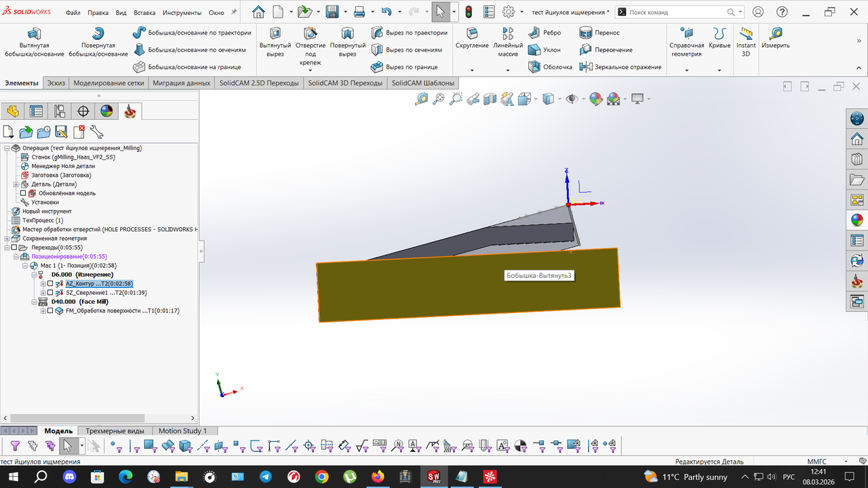
Task: Click the Поиск команд search field
Action: 676,12
